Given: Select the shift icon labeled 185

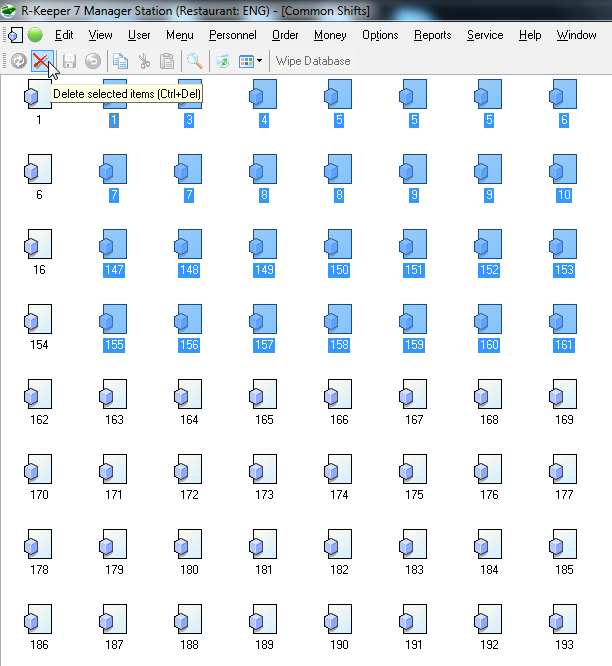Looking at the screenshot, I should click(563, 544).
